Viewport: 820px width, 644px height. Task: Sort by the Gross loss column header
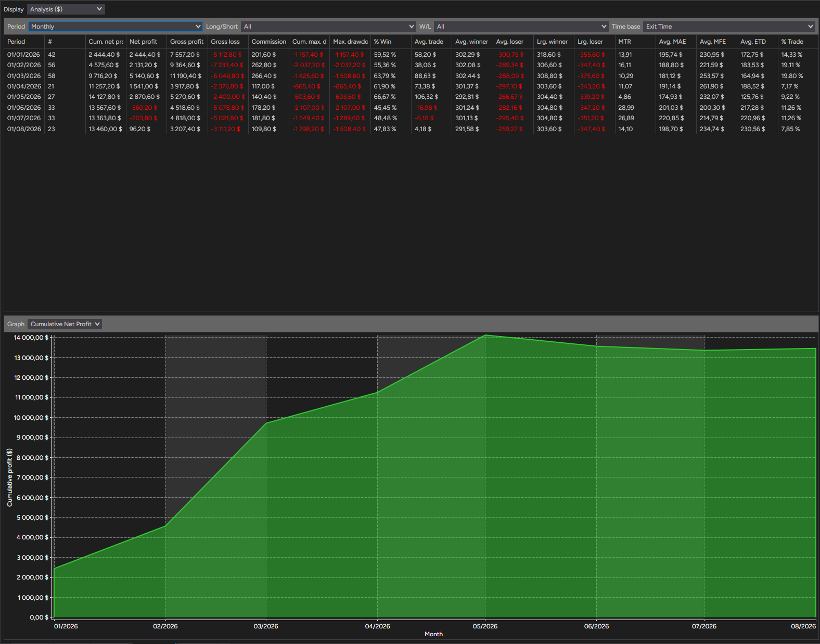(x=228, y=42)
